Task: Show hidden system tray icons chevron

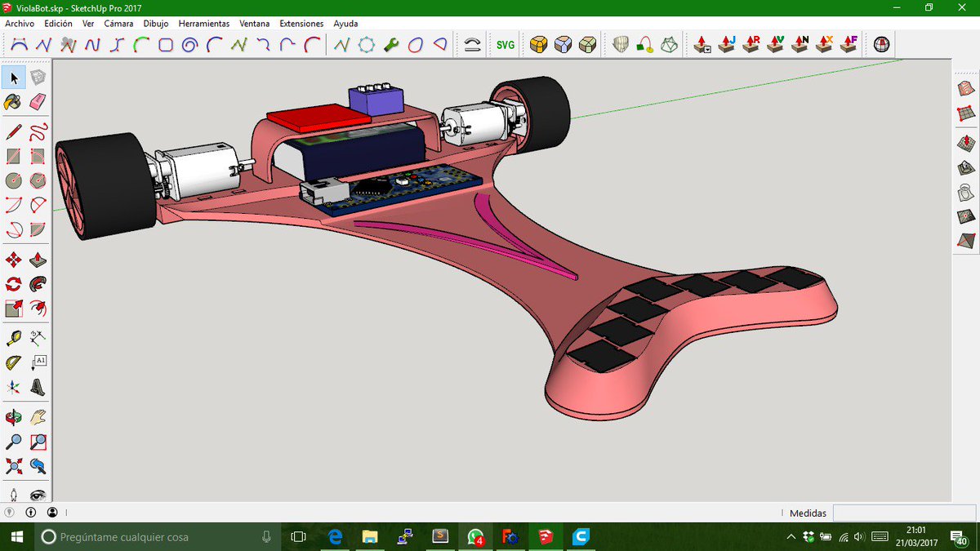Action: coord(791,537)
